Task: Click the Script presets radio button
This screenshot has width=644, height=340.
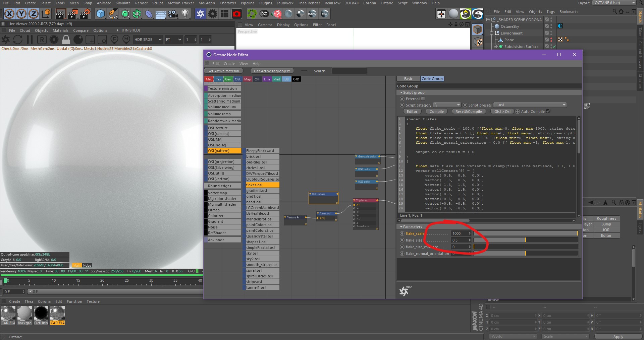Action: tap(465, 105)
